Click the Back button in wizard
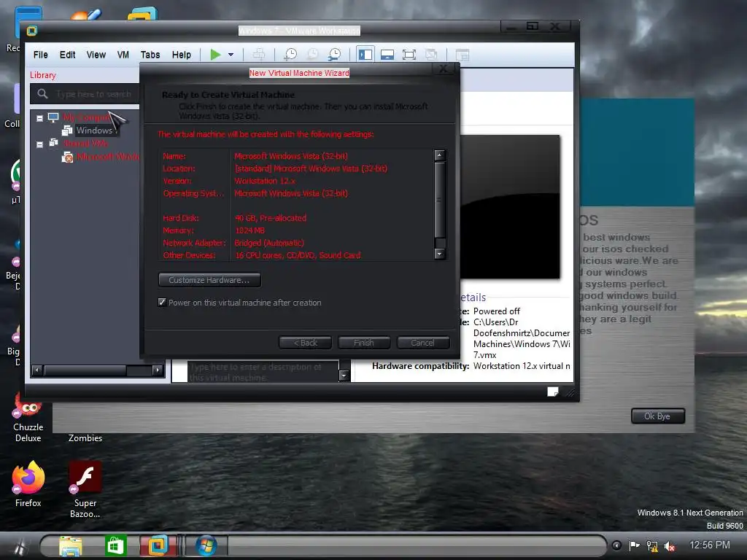 click(x=305, y=343)
